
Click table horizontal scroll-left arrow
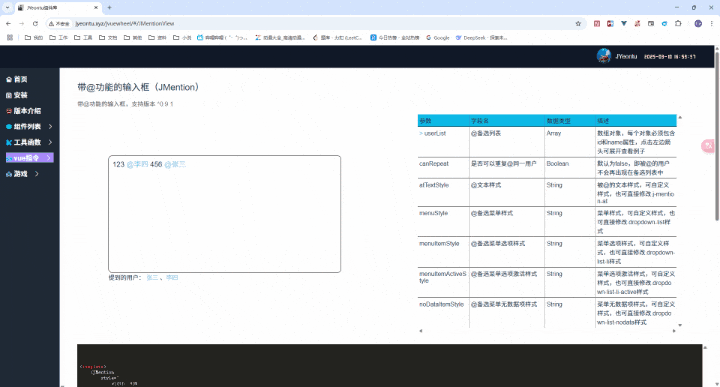(421, 331)
